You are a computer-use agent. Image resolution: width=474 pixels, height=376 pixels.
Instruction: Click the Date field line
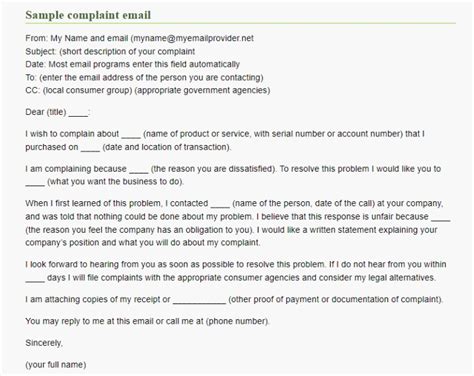pyautogui.click(x=132, y=64)
